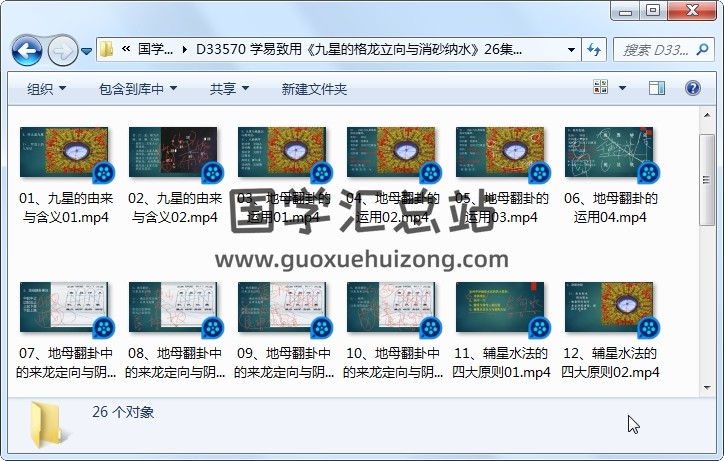
Task: Select video thumbnail 08、地母翻卦中的来龙定向
Action: pyautogui.click(x=173, y=307)
